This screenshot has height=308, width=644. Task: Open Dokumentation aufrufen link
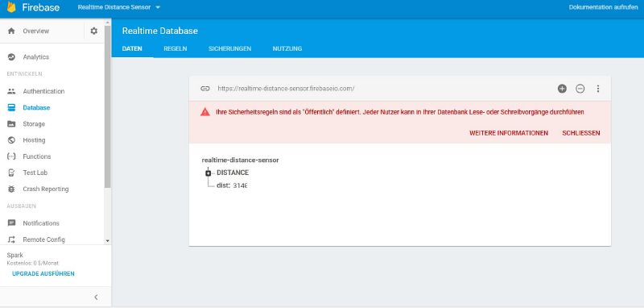pos(603,7)
